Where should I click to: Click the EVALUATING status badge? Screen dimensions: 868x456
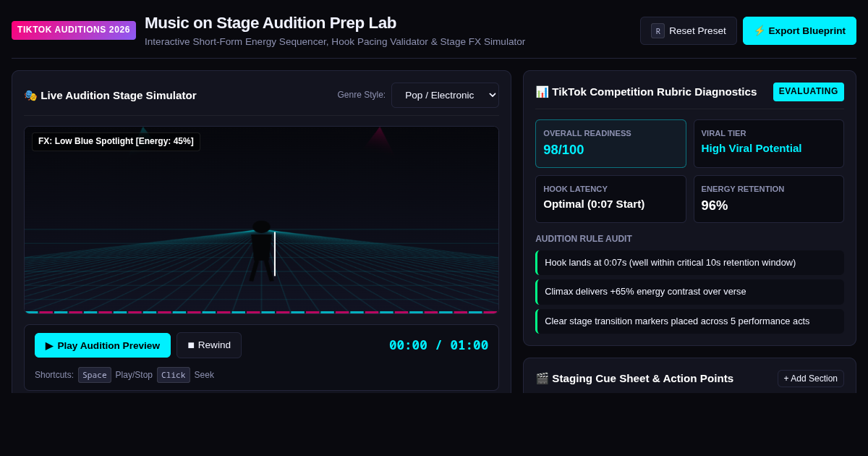click(x=808, y=92)
